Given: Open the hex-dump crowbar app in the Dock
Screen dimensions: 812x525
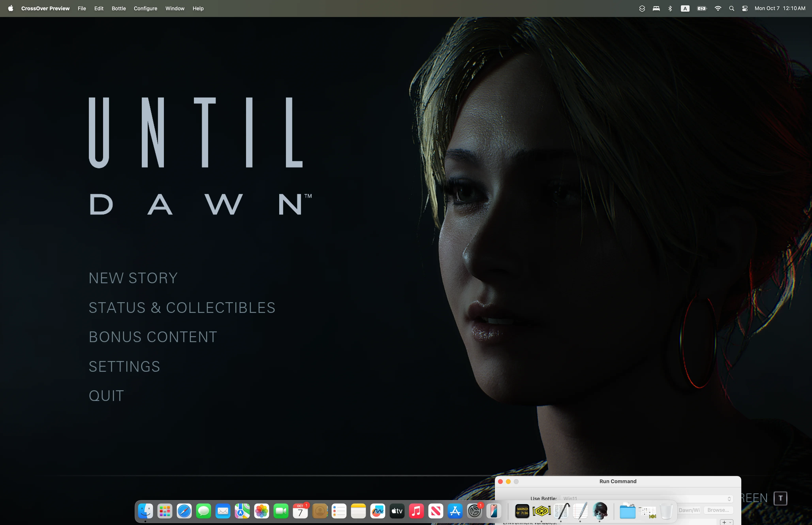Looking at the screenshot, I should pos(561,511).
